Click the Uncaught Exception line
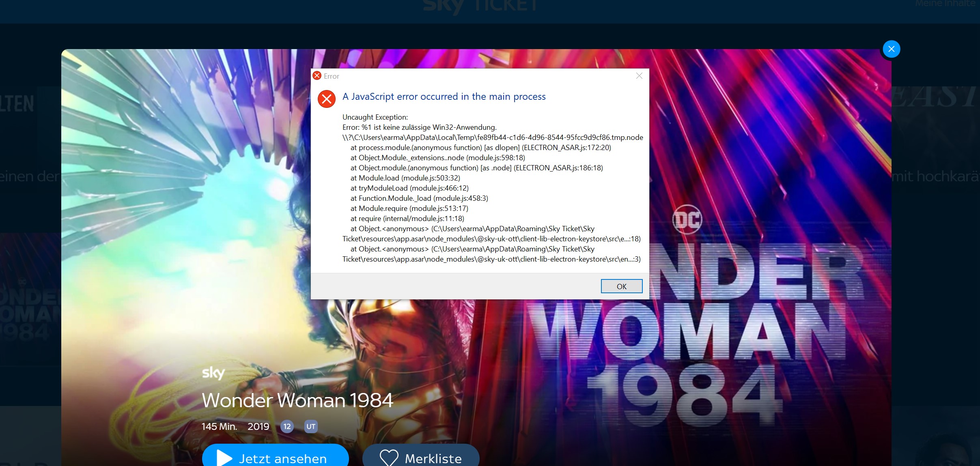The height and width of the screenshot is (466, 980). pos(375,117)
